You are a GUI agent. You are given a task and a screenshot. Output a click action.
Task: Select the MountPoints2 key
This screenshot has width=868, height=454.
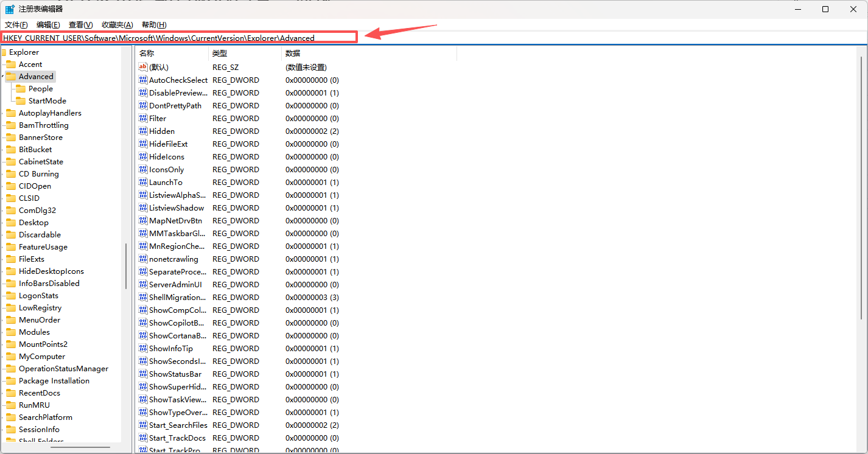[x=43, y=344]
